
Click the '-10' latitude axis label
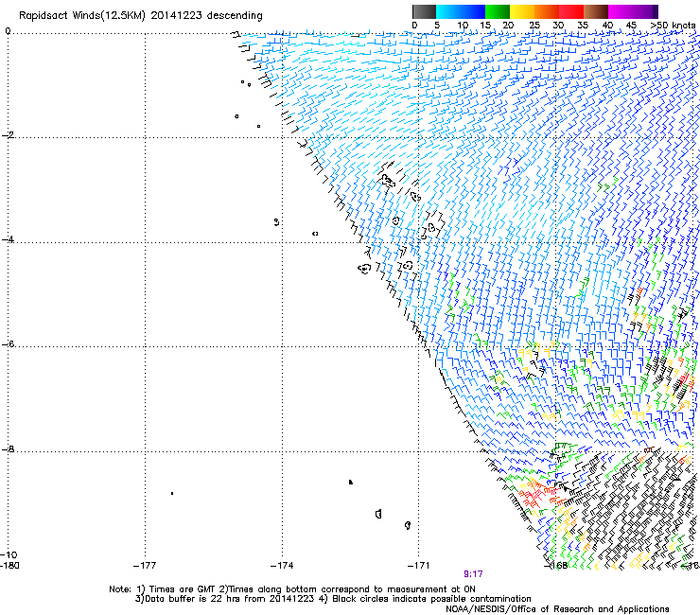click(9, 554)
